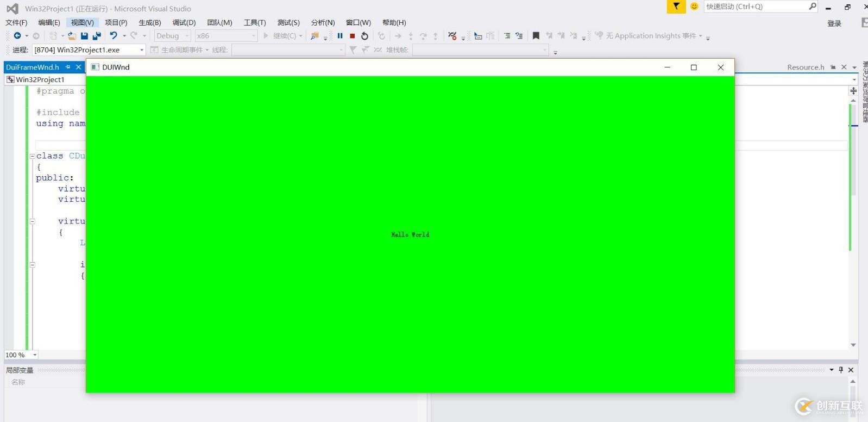Click the Save All icon
The image size is (868, 422).
point(97,36)
